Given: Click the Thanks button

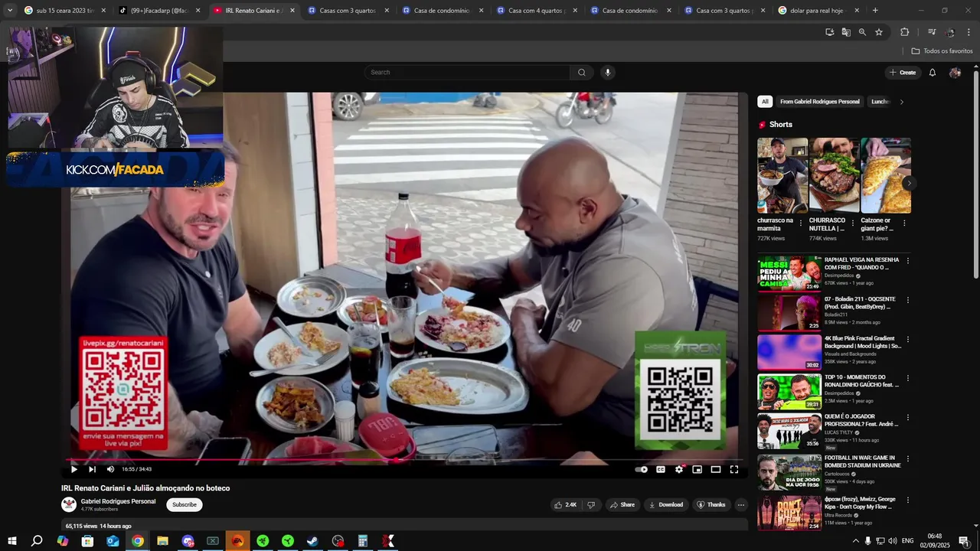Looking at the screenshot, I should 711,505.
